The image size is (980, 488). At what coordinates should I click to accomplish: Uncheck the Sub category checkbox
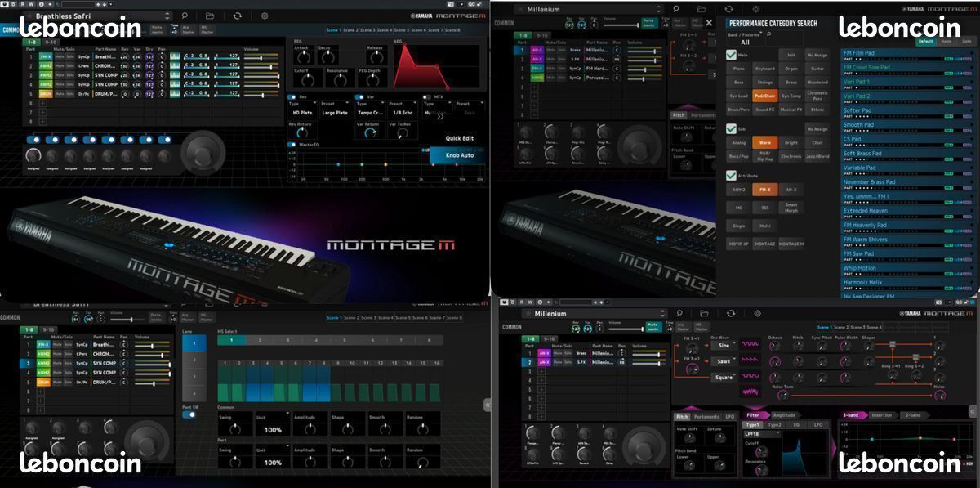(731, 129)
